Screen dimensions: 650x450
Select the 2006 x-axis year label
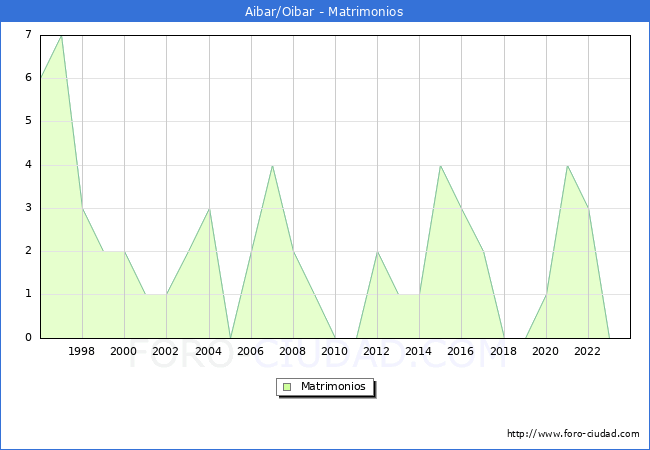250,351
